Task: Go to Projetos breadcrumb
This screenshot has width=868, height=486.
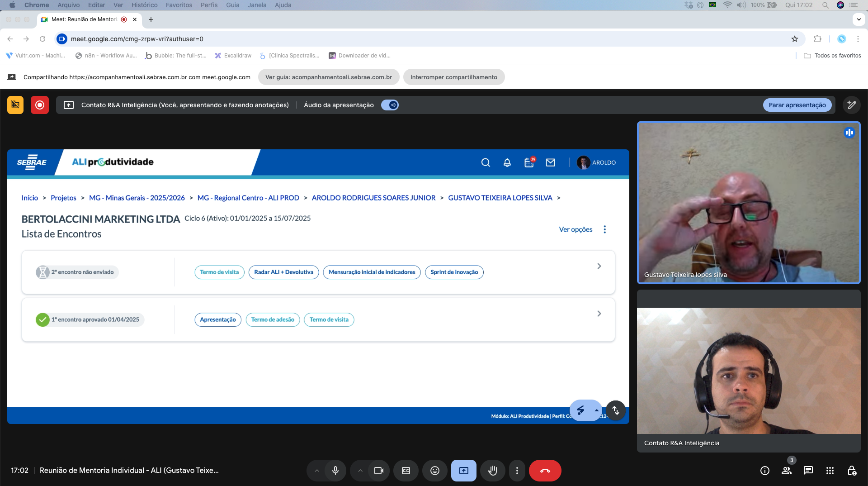Action: click(x=63, y=198)
